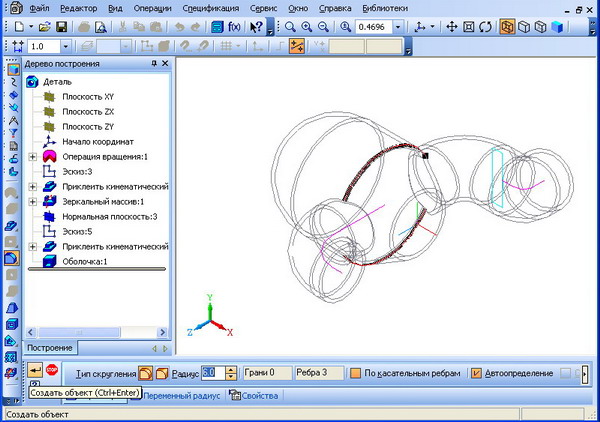600x422 pixels.
Task: Pin the Дерево построения panel
Action: pyautogui.click(x=153, y=63)
